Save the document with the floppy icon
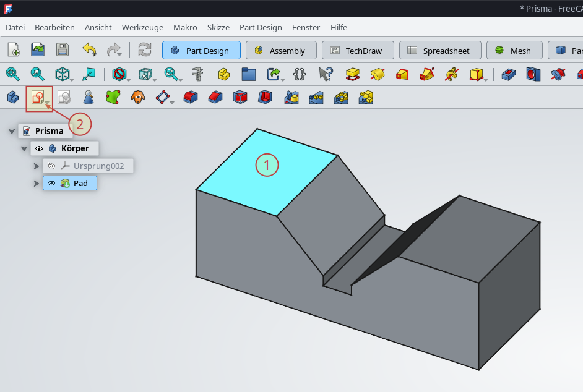Viewport: 583px width, 392px height. pos(63,50)
